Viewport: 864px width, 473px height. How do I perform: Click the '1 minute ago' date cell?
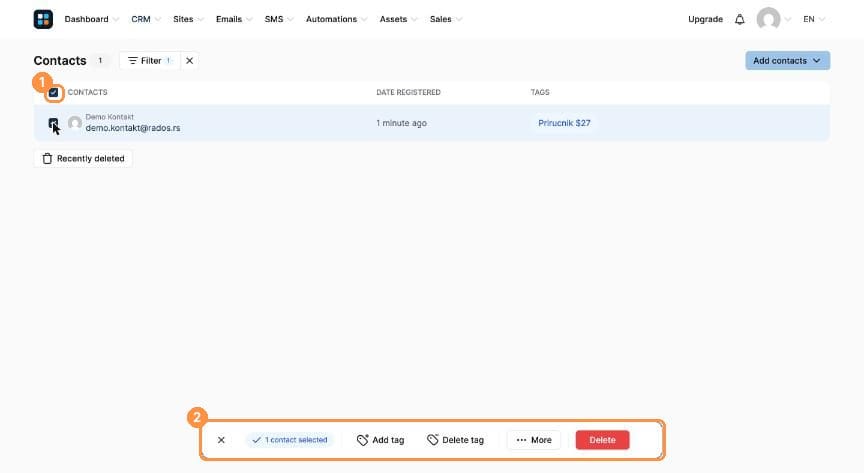(x=401, y=123)
